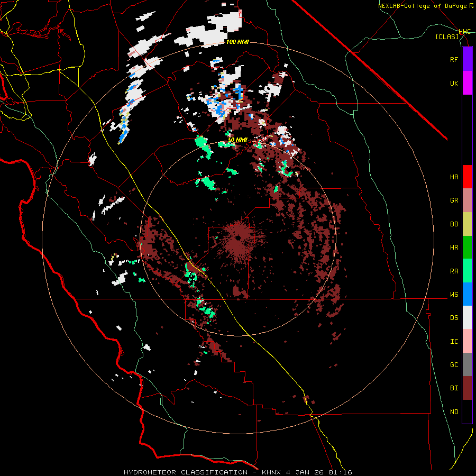Viewport: 476px width, 476px height.
Task: Click the HA red legend swatch
Action: pos(467,177)
